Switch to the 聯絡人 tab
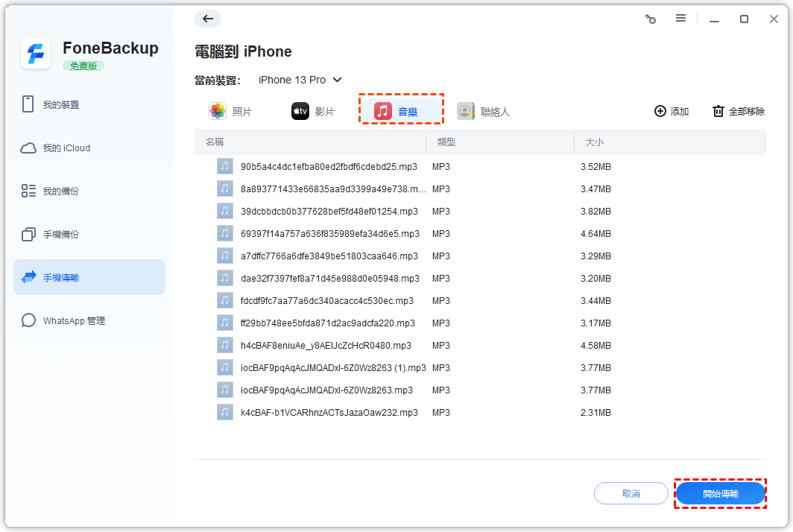The image size is (793, 532). coord(483,111)
